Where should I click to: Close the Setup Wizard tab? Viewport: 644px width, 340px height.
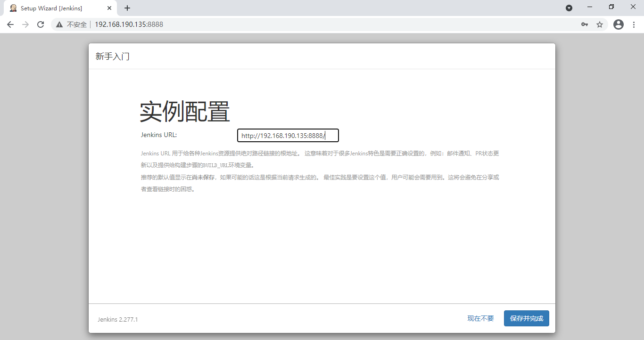(109, 8)
